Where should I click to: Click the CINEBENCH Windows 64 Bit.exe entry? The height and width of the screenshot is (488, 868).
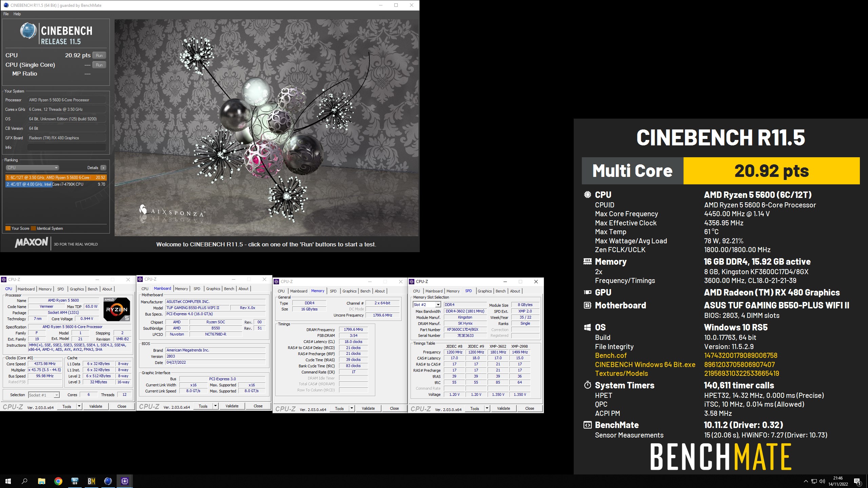click(x=645, y=365)
